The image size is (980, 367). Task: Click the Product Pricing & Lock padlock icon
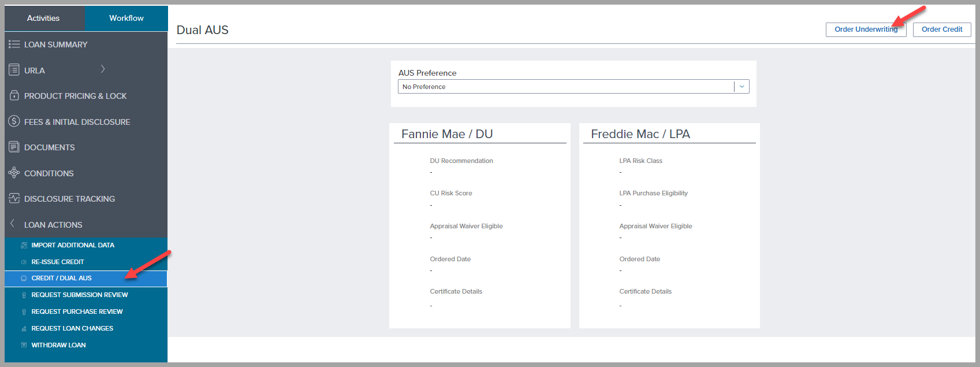click(14, 95)
